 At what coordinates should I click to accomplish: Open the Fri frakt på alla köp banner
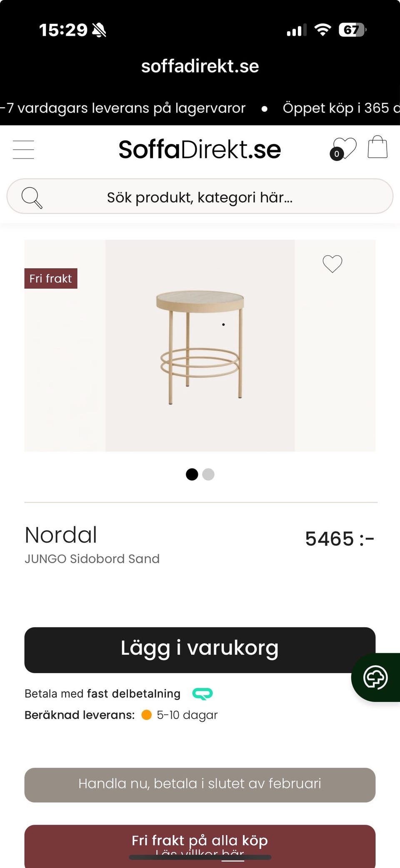point(200,840)
